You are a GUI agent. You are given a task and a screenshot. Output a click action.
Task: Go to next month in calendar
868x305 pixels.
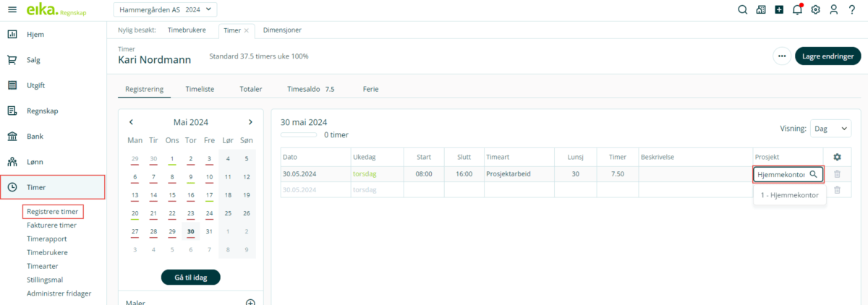250,122
